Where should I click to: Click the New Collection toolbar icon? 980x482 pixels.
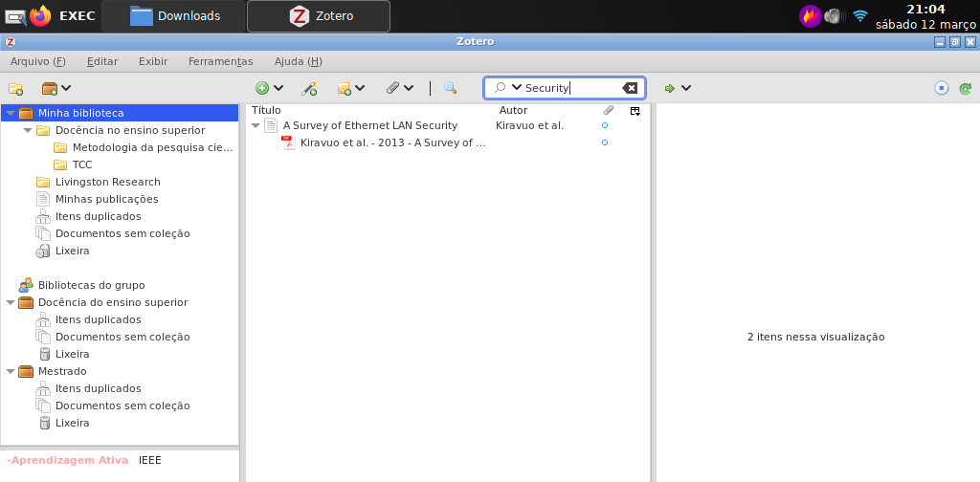coord(15,88)
